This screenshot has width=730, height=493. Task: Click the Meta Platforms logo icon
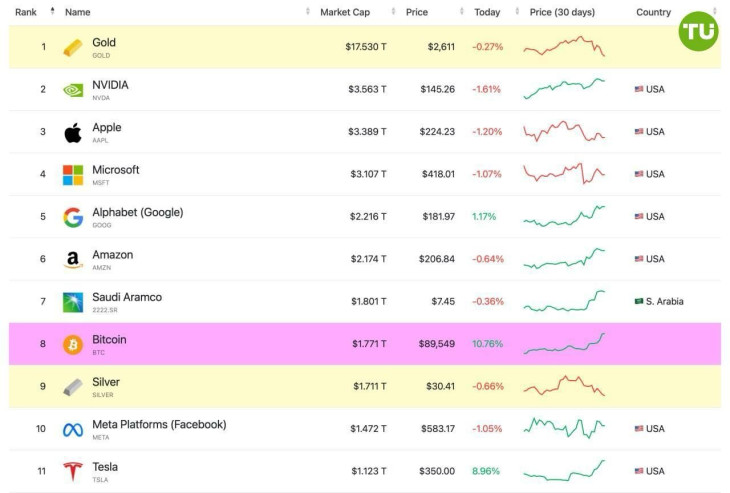[73, 430]
